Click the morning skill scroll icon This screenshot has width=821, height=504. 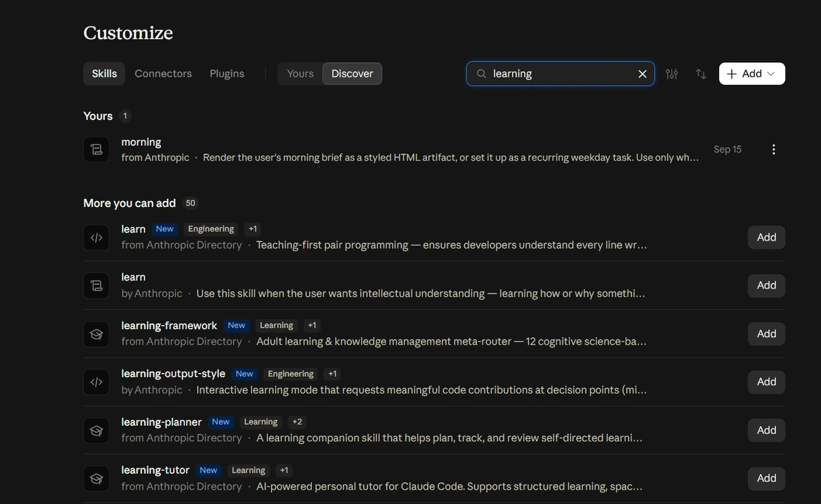(96, 149)
